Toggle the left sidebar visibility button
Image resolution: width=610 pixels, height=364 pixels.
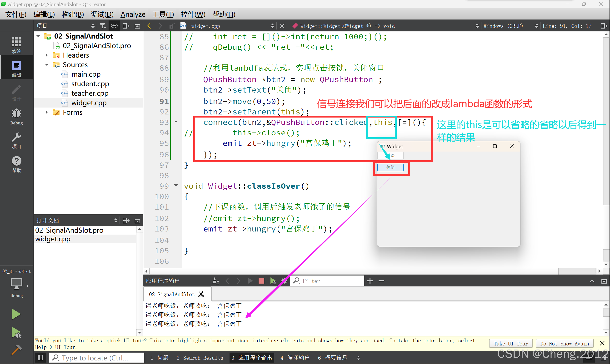[x=40, y=357]
